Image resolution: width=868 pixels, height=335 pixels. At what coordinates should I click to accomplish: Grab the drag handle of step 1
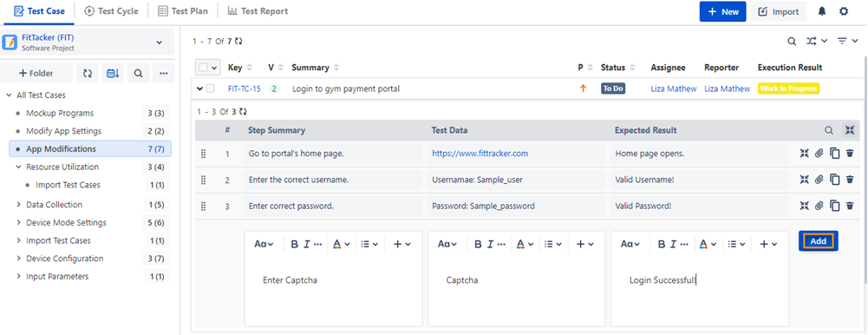tap(203, 154)
